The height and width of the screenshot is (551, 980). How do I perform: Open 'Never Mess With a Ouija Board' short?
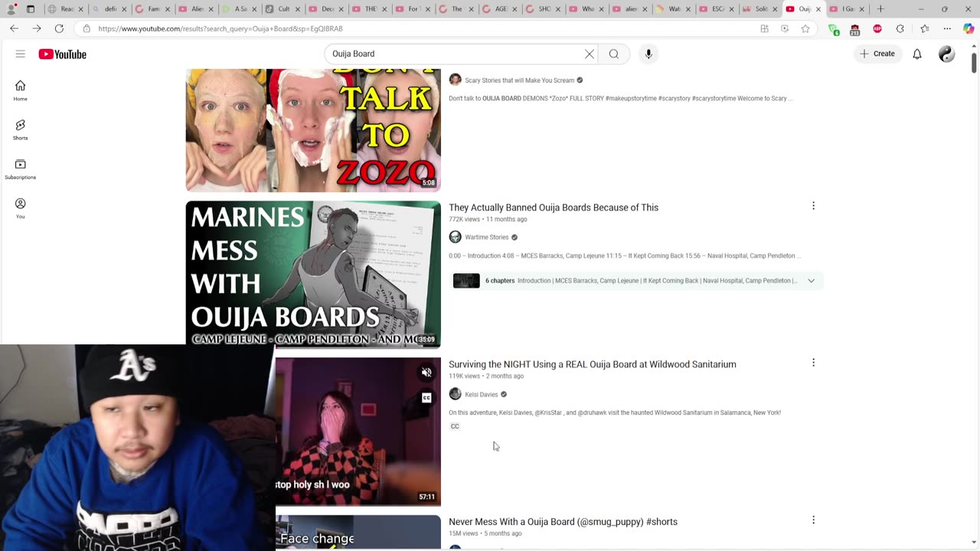point(563,522)
